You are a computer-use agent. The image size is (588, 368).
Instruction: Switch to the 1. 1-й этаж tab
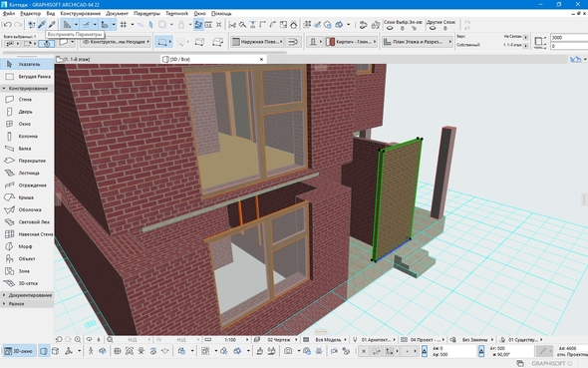[107, 59]
